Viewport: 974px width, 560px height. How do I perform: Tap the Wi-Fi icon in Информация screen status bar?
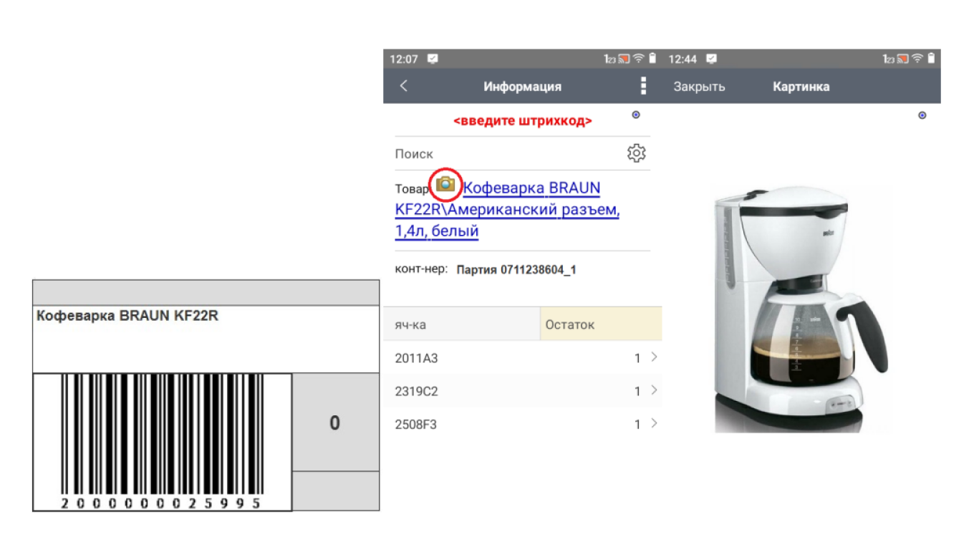638,59
